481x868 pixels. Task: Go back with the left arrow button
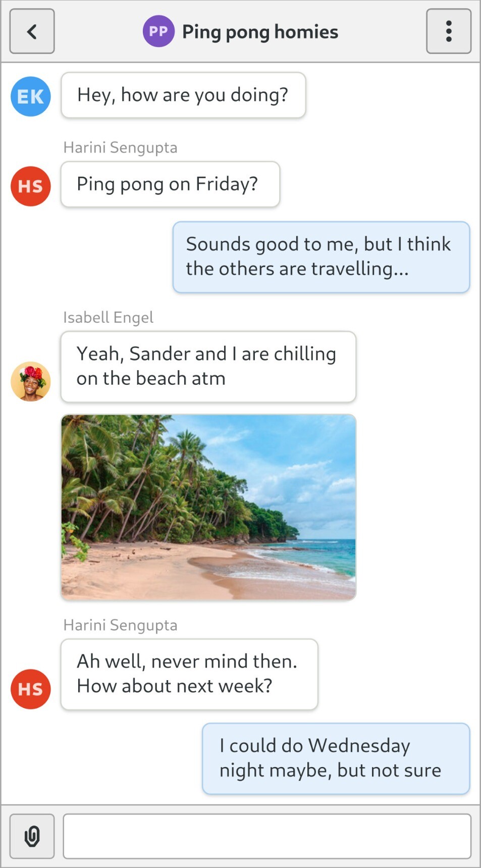(32, 31)
